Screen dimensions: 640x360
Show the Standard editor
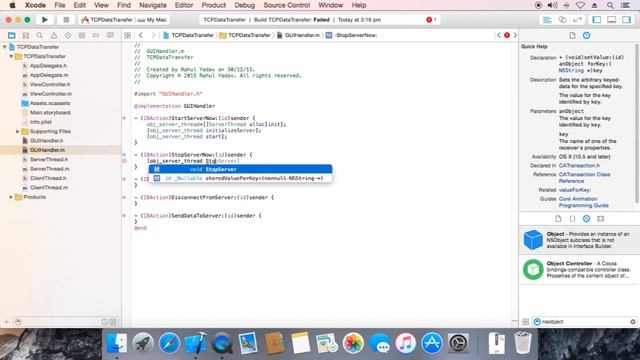(547, 20)
